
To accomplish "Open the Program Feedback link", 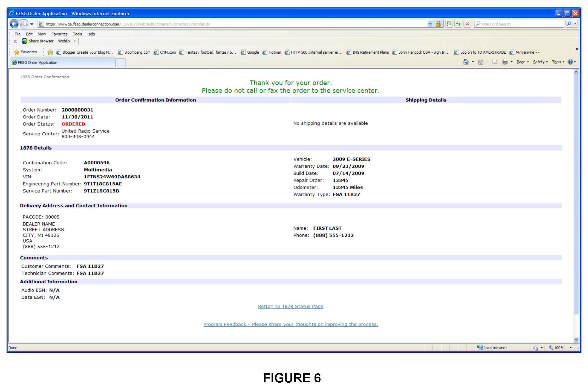I will pos(290,324).
